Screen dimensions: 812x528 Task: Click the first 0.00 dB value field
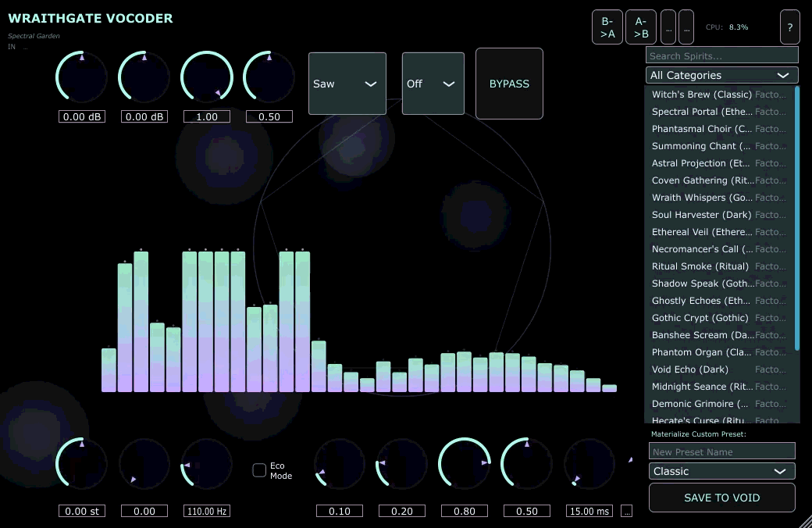click(82, 116)
